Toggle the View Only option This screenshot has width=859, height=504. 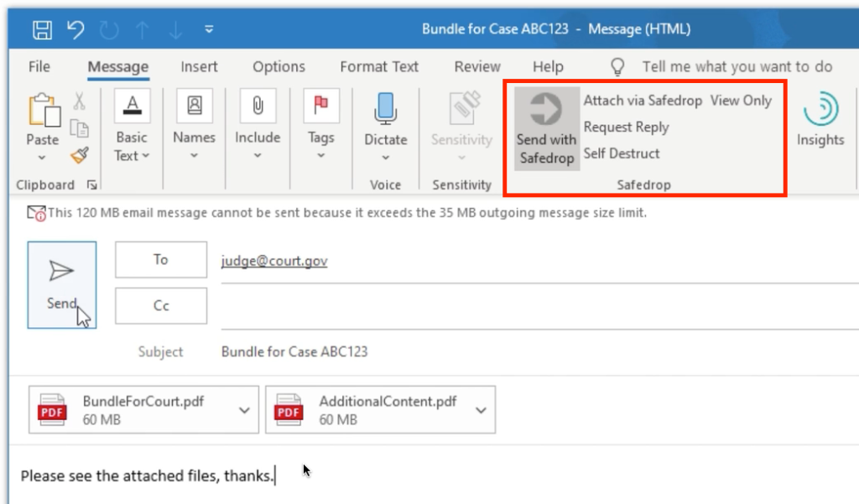(x=741, y=101)
